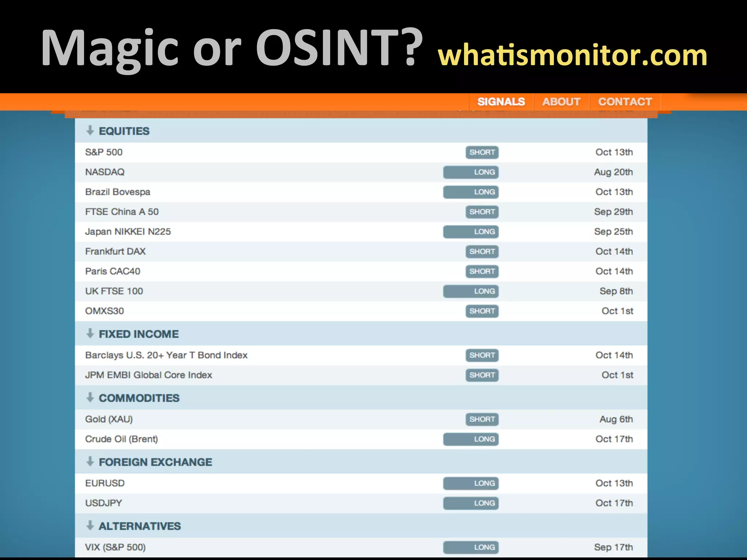
Task: Click the LONG badge for NASDAQ
Action: tap(471, 172)
